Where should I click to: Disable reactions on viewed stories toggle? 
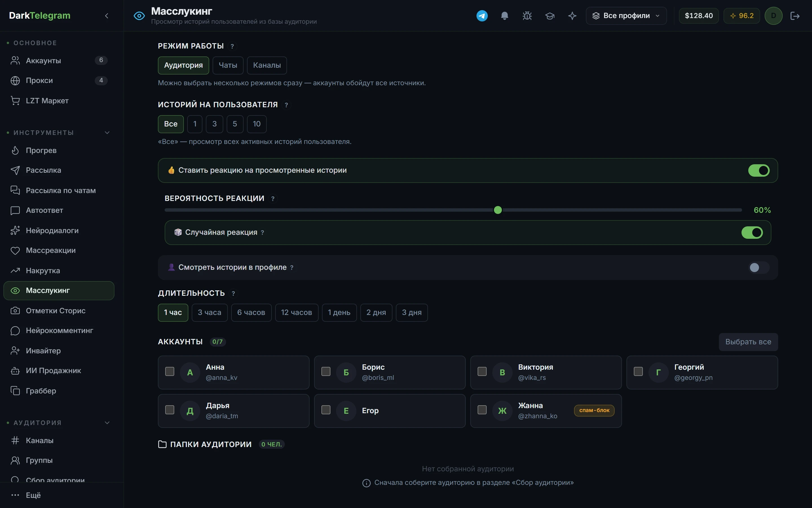[759, 170]
